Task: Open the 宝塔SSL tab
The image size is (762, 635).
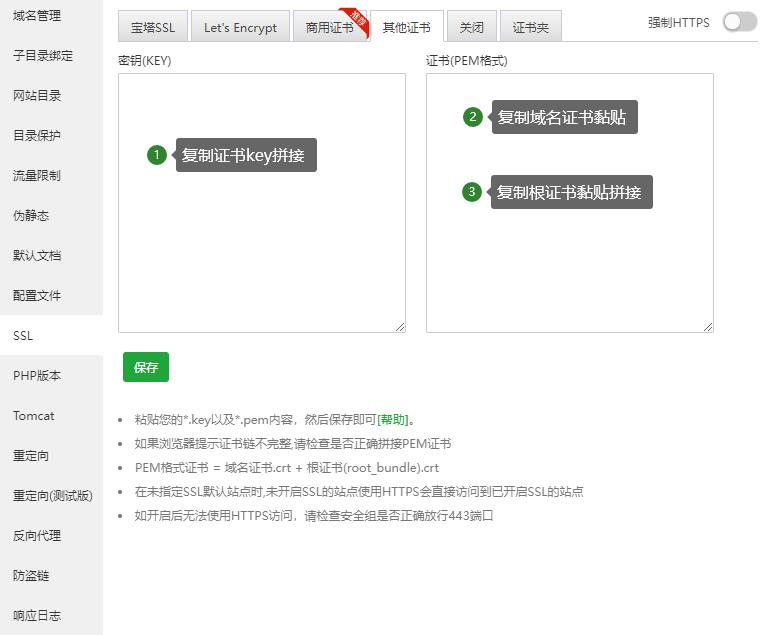Action: tap(152, 28)
